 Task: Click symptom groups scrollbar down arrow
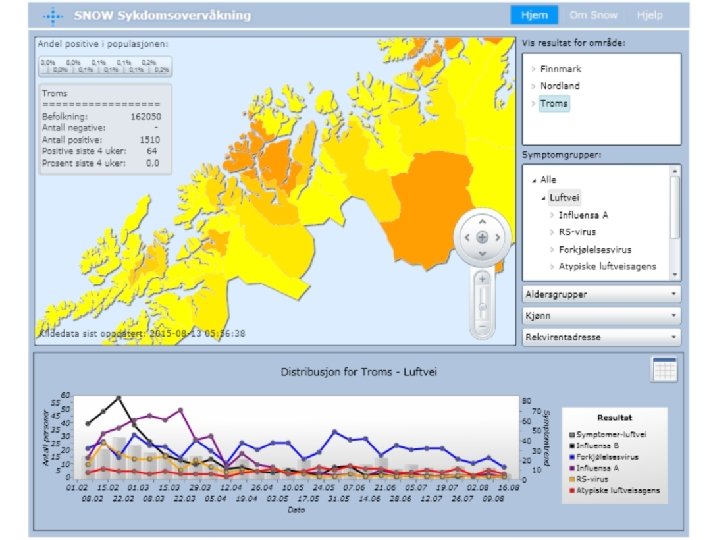(x=675, y=275)
